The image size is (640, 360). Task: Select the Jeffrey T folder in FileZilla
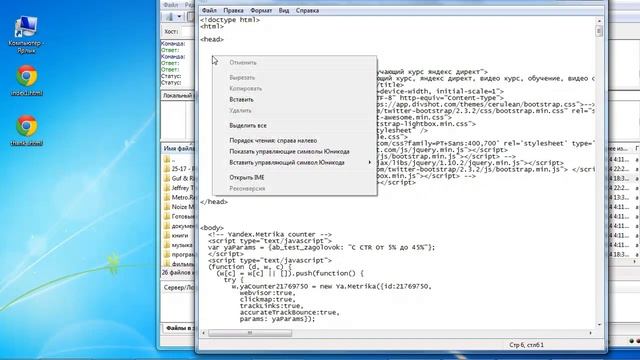(180, 188)
